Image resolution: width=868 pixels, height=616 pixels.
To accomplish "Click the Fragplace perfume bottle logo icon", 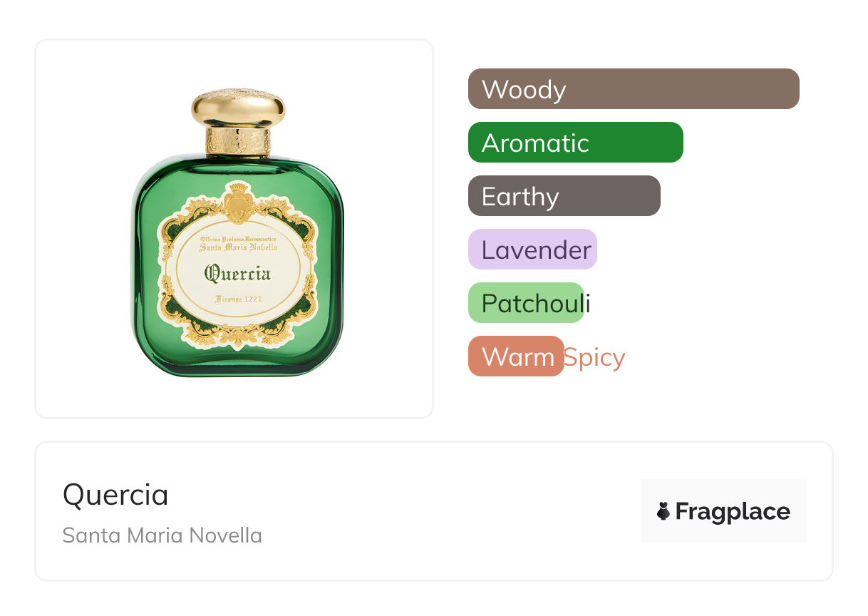I will click(x=663, y=511).
